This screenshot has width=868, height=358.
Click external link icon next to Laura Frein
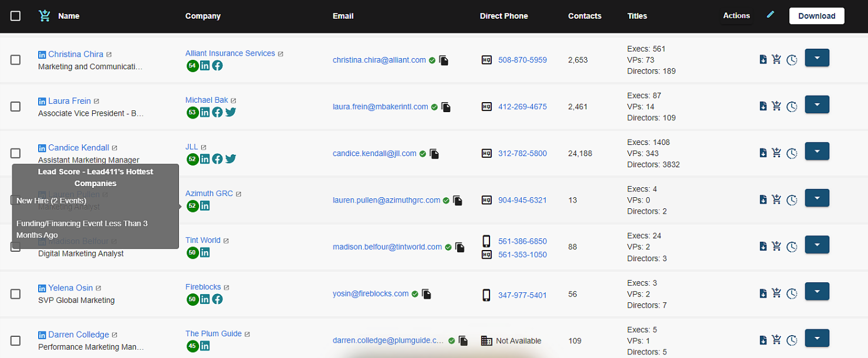tap(97, 101)
